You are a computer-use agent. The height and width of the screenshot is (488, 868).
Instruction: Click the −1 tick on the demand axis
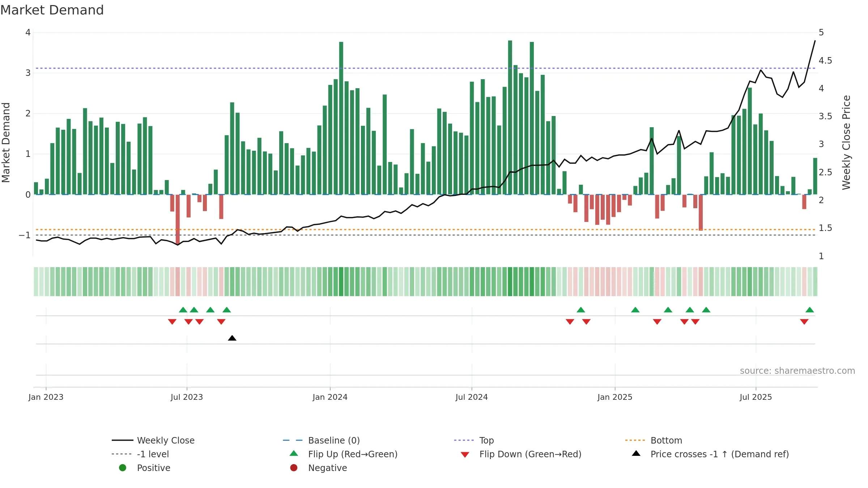25,235
